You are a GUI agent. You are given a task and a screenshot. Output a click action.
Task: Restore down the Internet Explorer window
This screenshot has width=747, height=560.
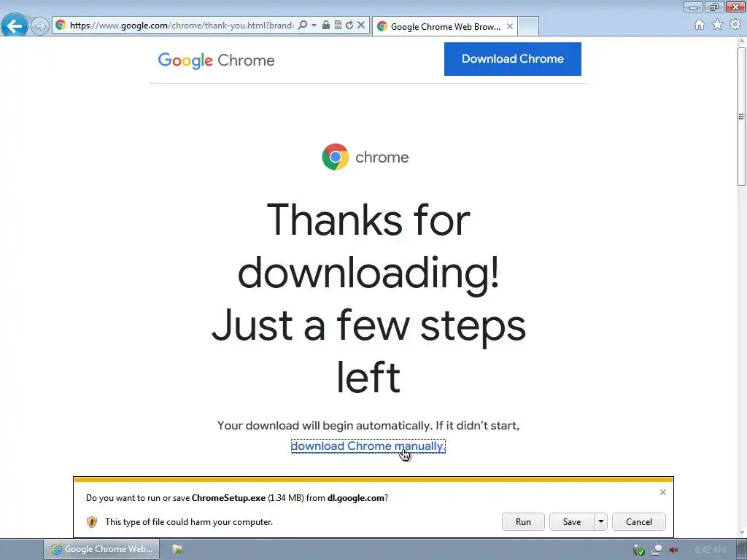tap(713, 7)
